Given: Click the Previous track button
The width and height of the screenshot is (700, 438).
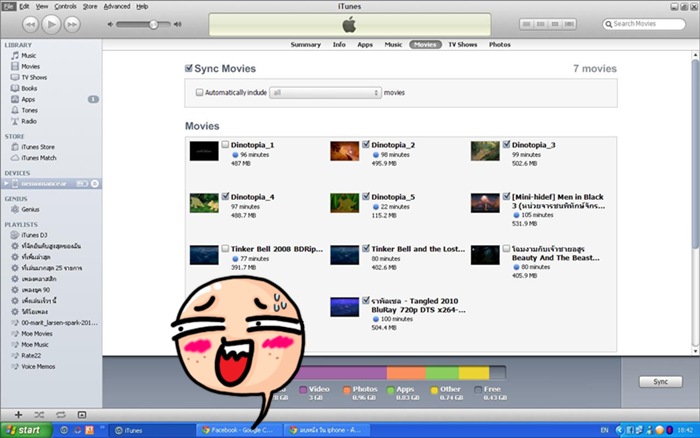Looking at the screenshot, I should 30,24.
